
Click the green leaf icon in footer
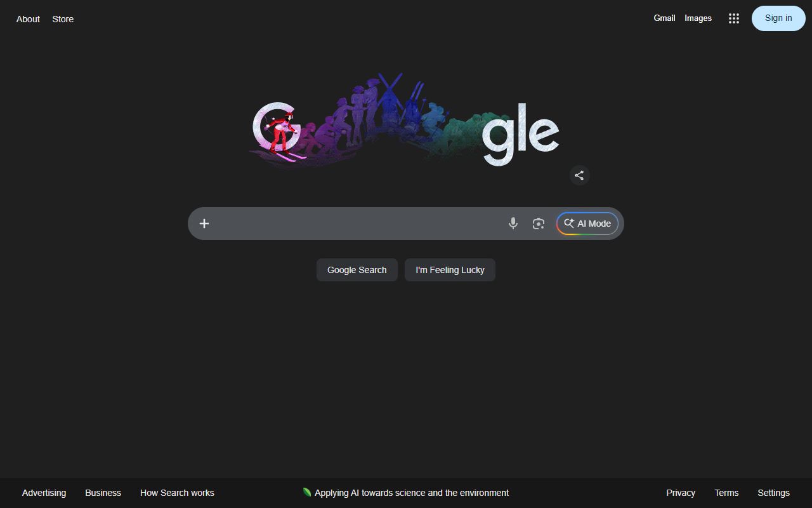307,492
